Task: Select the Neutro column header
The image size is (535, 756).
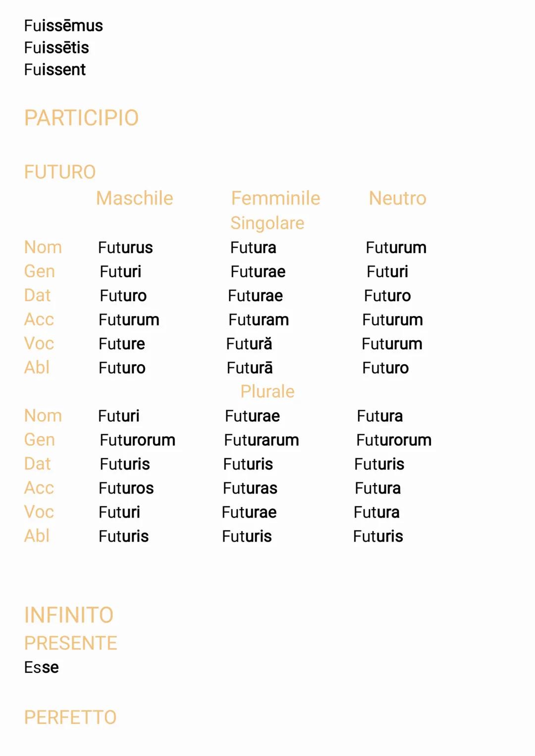Action: coord(397,198)
